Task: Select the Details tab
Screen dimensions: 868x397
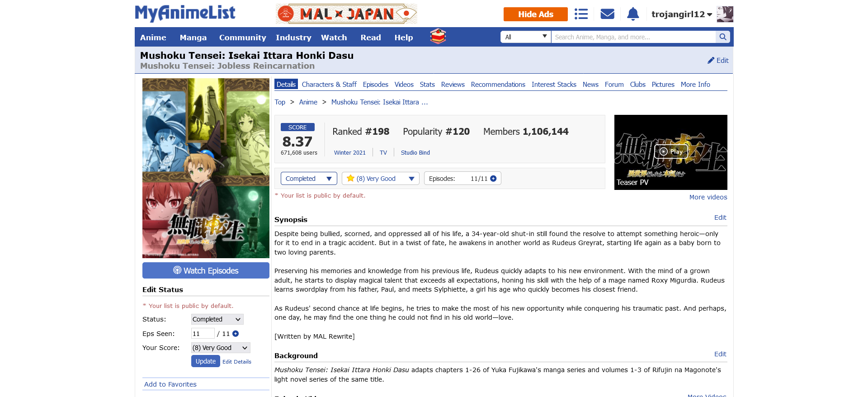Action: [x=286, y=85]
